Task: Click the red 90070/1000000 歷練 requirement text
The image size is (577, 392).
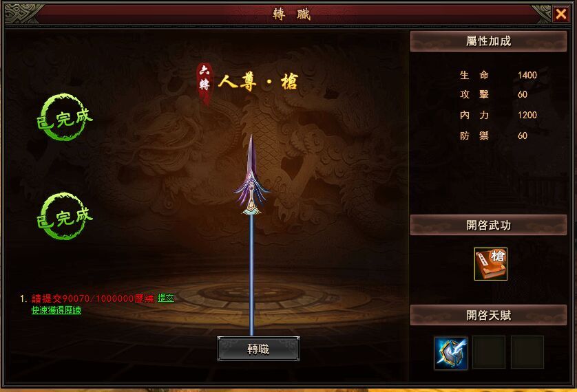Action: [x=93, y=298]
